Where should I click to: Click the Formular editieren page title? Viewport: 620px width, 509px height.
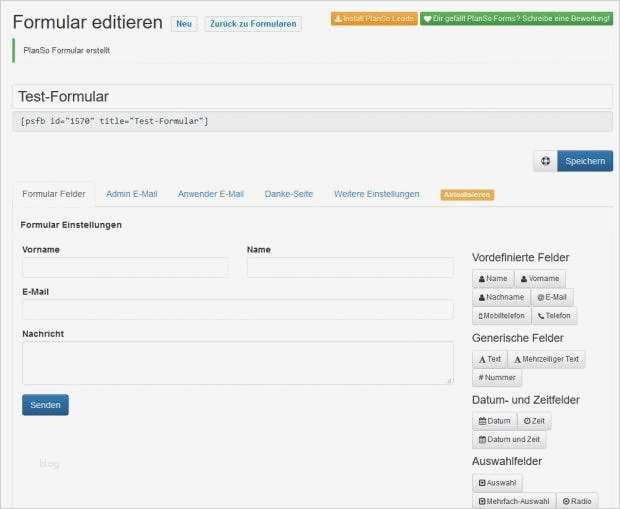88,22
